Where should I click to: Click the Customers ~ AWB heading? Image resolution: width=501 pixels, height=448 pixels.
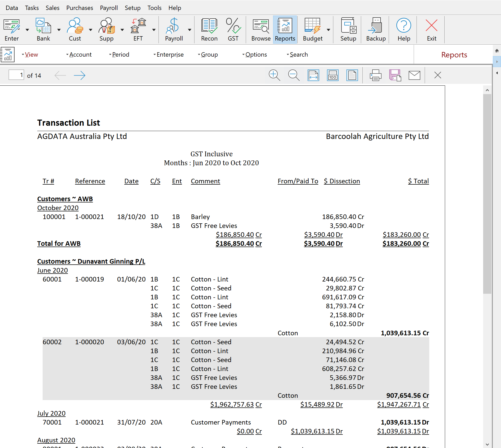65,199
